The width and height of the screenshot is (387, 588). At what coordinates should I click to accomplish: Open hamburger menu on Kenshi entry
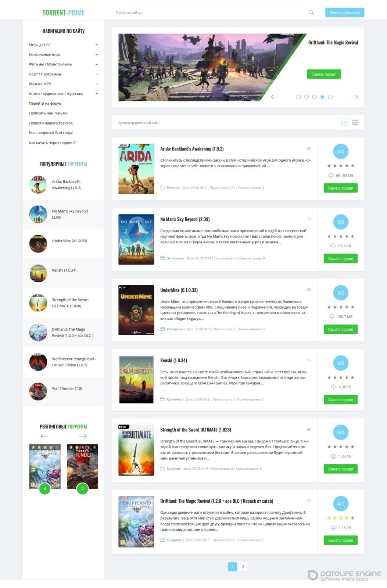(x=309, y=360)
